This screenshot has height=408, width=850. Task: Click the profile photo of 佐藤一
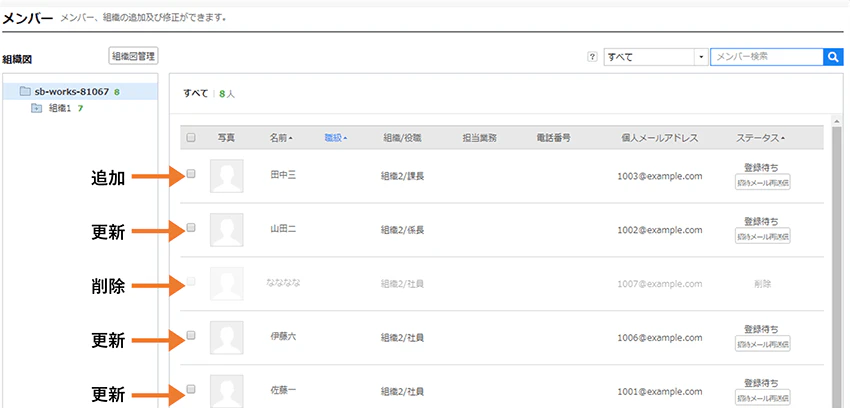(227, 391)
